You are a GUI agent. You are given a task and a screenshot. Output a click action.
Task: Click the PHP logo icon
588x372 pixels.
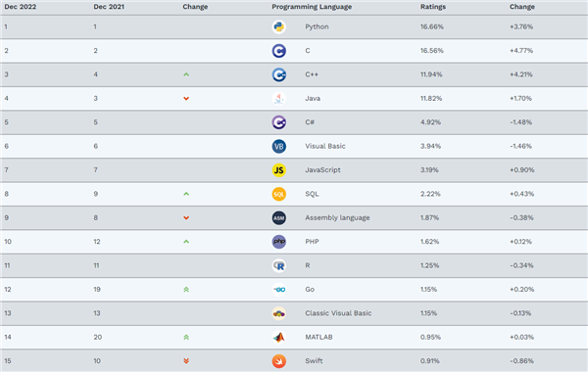pos(278,242)
